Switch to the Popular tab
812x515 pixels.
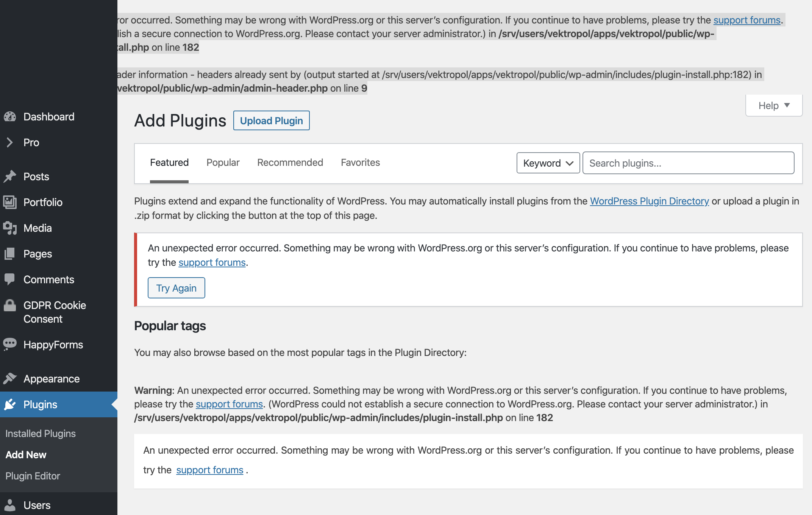pyautogui.click(x=223, y=162)
